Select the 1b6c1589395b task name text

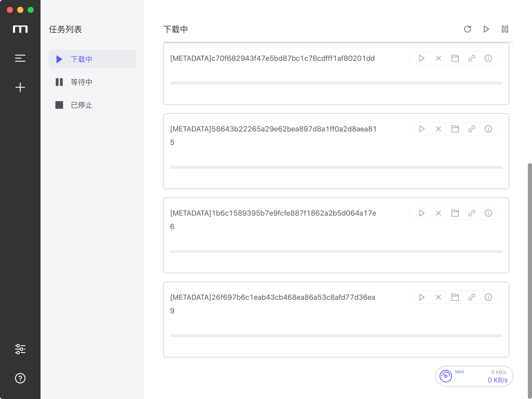pyautogui.click(x=273, y=220)
